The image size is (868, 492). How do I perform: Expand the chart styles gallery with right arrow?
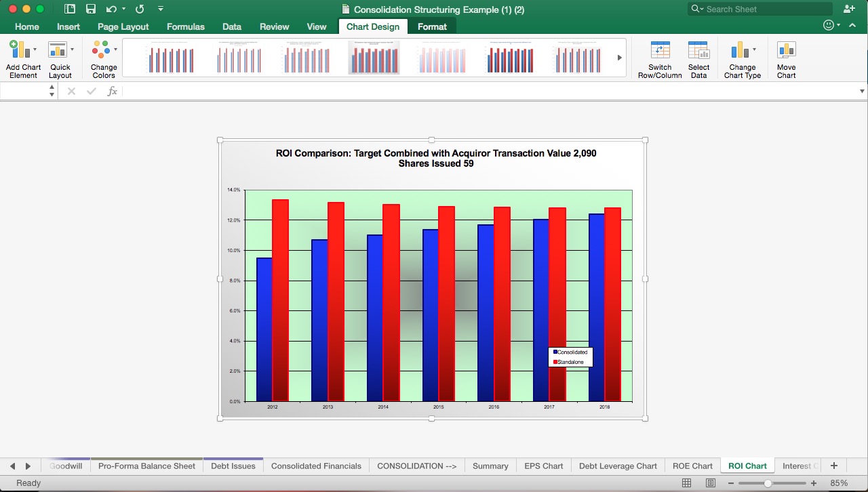[x=618, y=57]
